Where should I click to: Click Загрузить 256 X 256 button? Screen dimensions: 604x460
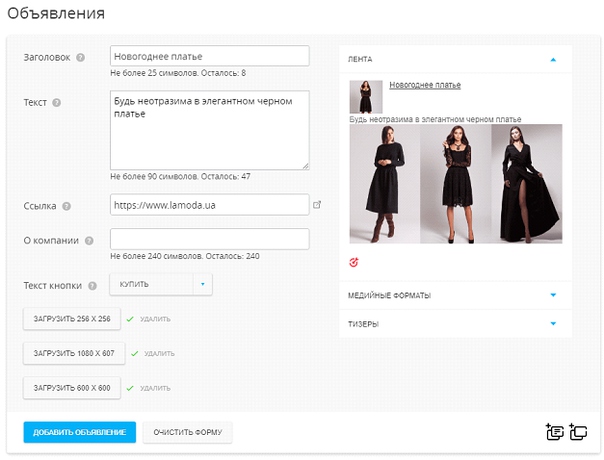coord(72,319)
